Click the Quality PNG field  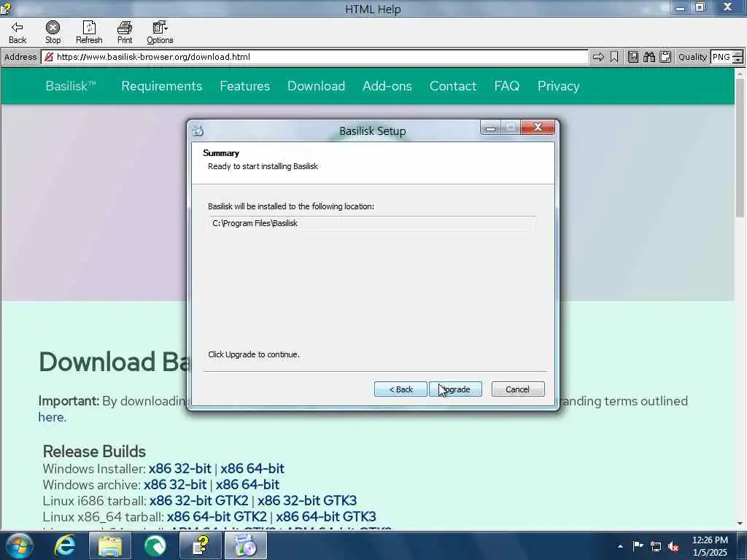(721, 57)
